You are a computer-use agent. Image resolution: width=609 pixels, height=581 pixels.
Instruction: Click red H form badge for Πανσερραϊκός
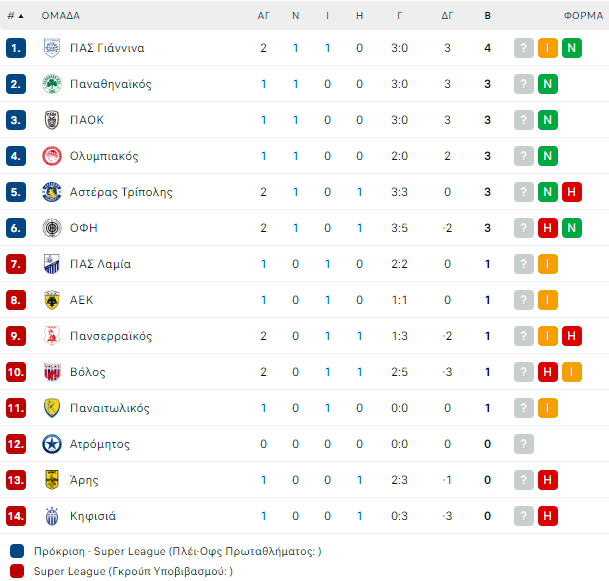click(572, 336)
